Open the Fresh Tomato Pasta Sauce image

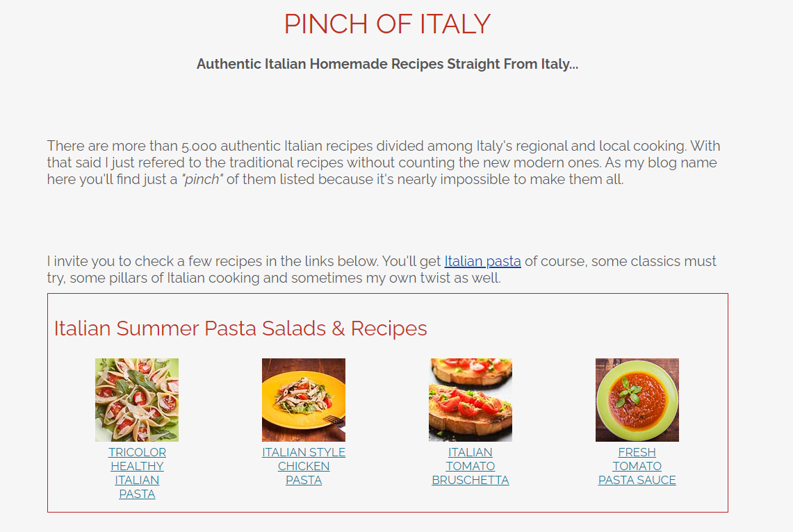coord(637,399)
